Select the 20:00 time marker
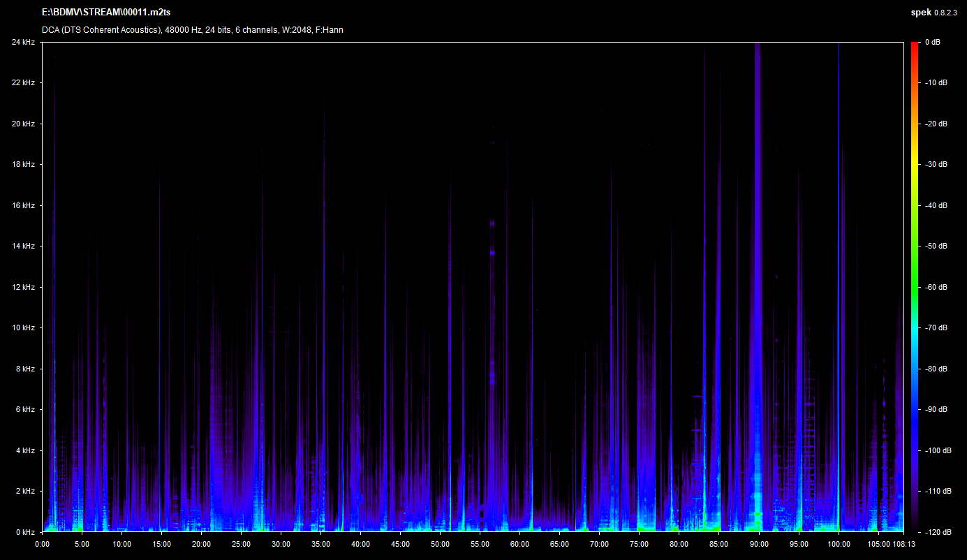The width and height of the screenshot is (967, 560). pyautogui.click(x=201, y=544)
